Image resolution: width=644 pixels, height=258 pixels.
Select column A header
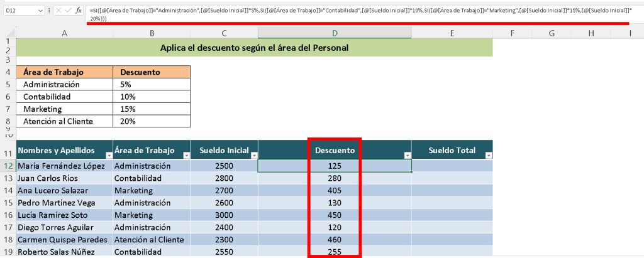(64, 33)
